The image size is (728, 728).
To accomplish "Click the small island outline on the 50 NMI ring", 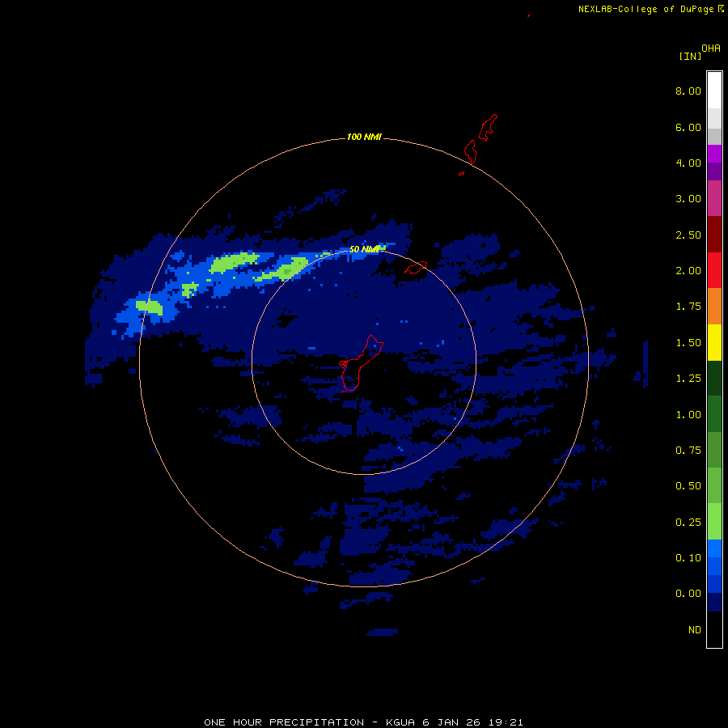I will 416,268.
